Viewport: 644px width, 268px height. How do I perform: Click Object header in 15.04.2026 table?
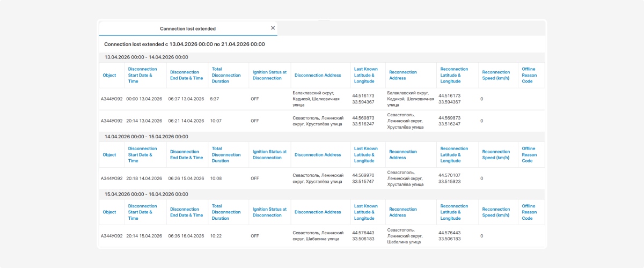point(109,212)
